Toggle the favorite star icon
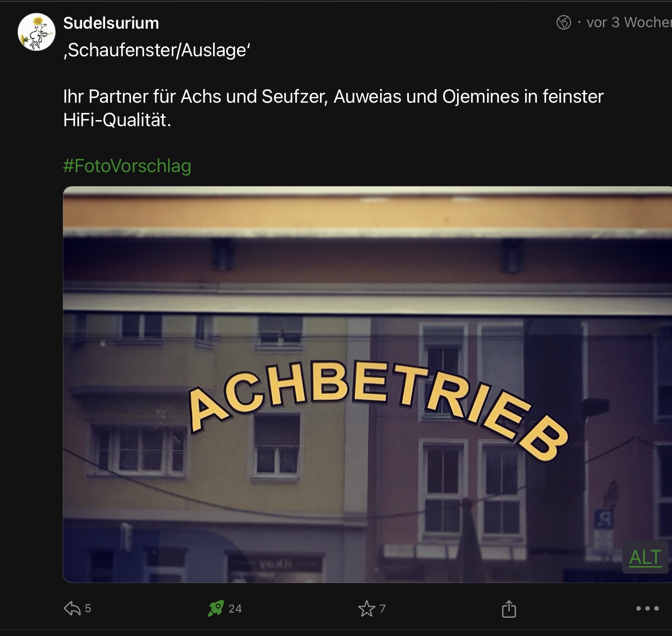Image resolution: width=672 pixels, height=636 pixels. click(367, 608)
